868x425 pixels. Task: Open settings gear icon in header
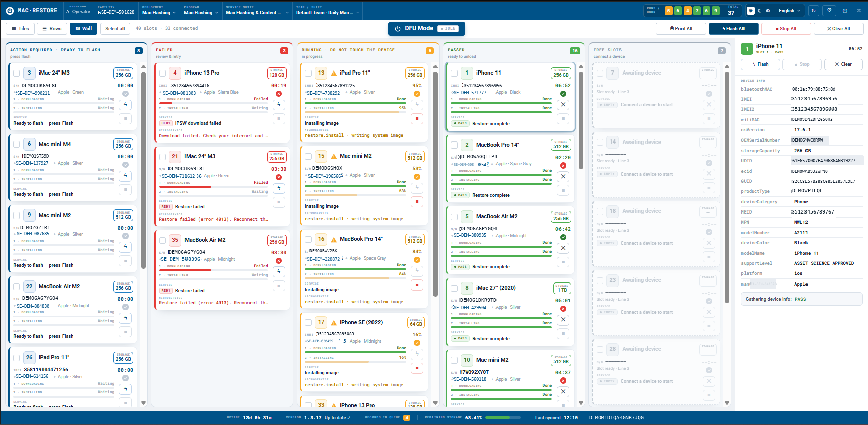[829, 11]
